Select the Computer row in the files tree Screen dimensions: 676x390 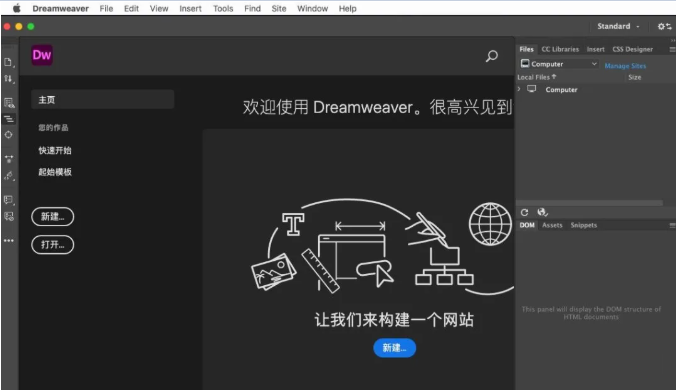[x=596, y=89]
